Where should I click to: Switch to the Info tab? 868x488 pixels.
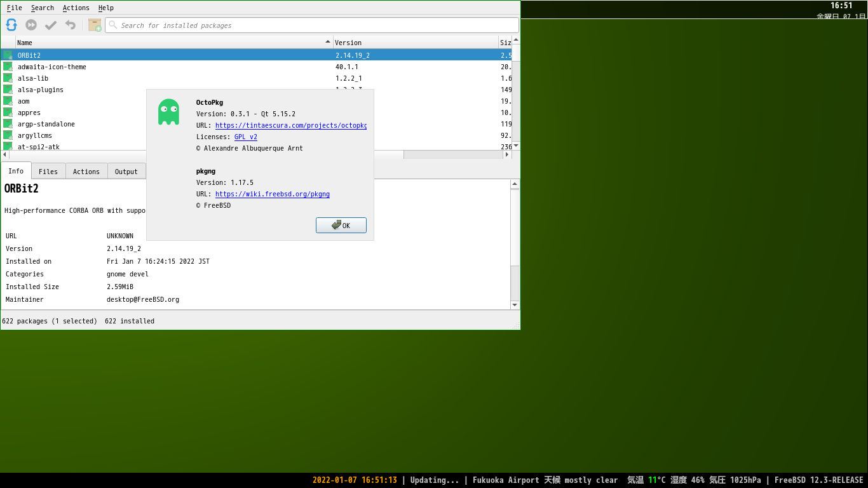pyautogui.click(x=16, y=171)
